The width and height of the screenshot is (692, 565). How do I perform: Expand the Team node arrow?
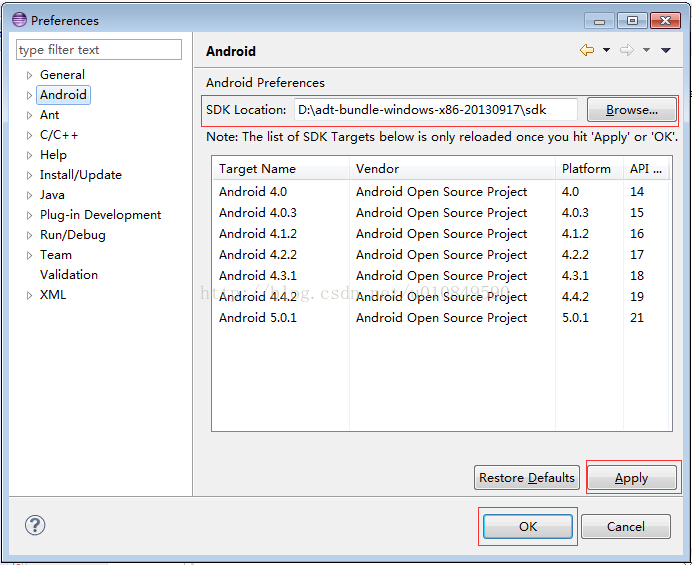[29, 256]
